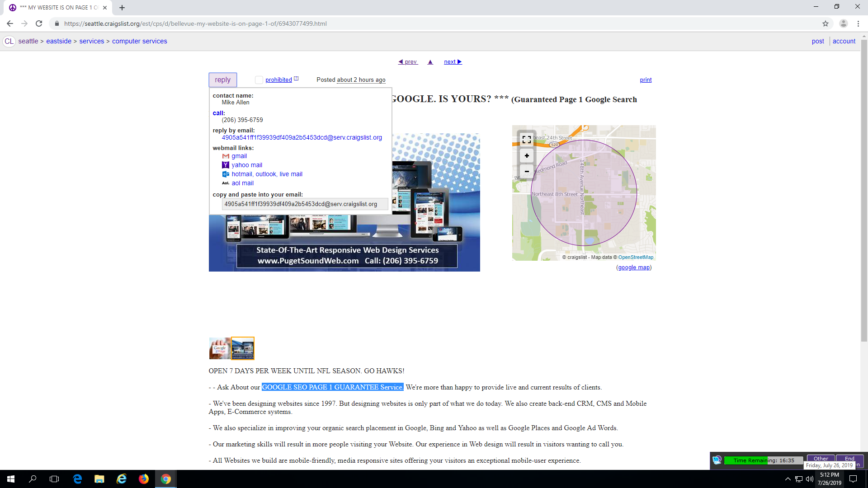The image size is (868, 488).
Task: Show hidden system tray icons
Action: coord(788,479)
